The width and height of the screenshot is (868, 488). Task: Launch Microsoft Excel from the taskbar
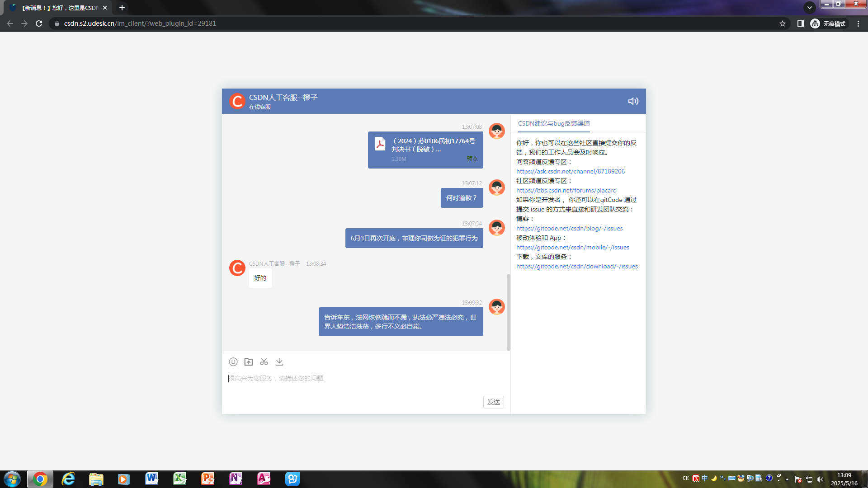click(180, 479)
